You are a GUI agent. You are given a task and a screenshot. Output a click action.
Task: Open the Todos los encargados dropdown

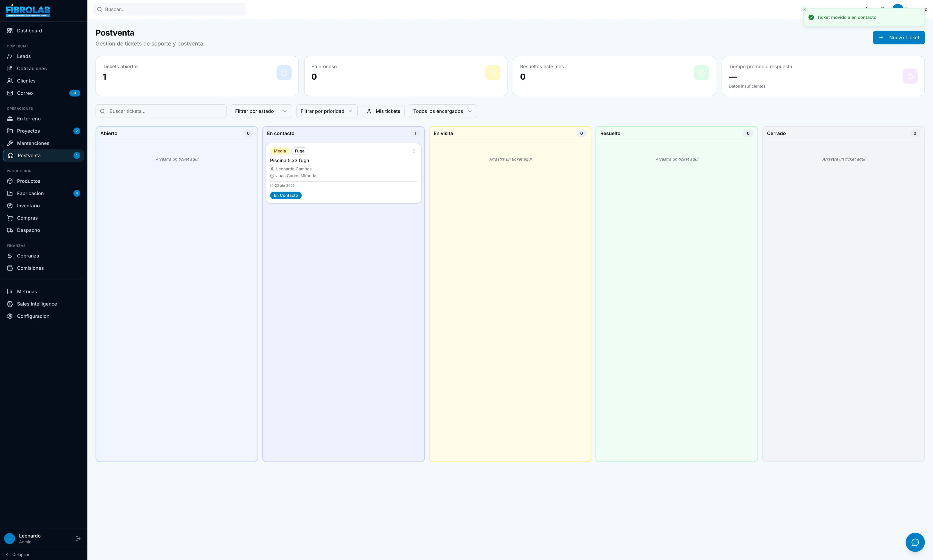coord(443,111)
